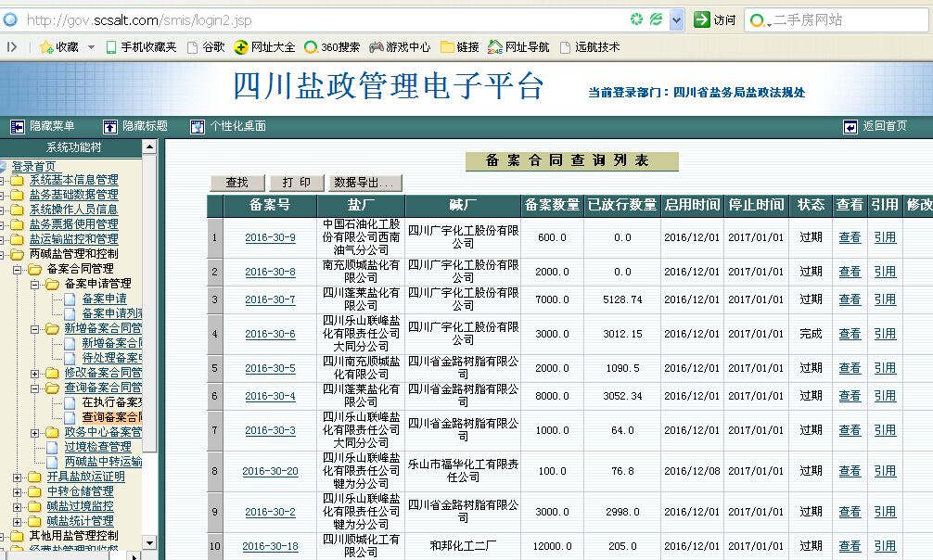The image size is (933, 560).
Task: Click the 返回首页 (return home) icon
Action: 850,126
